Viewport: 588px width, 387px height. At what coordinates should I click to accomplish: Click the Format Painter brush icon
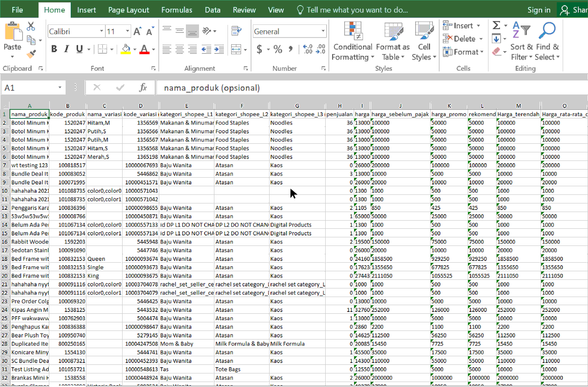[31, 54]
